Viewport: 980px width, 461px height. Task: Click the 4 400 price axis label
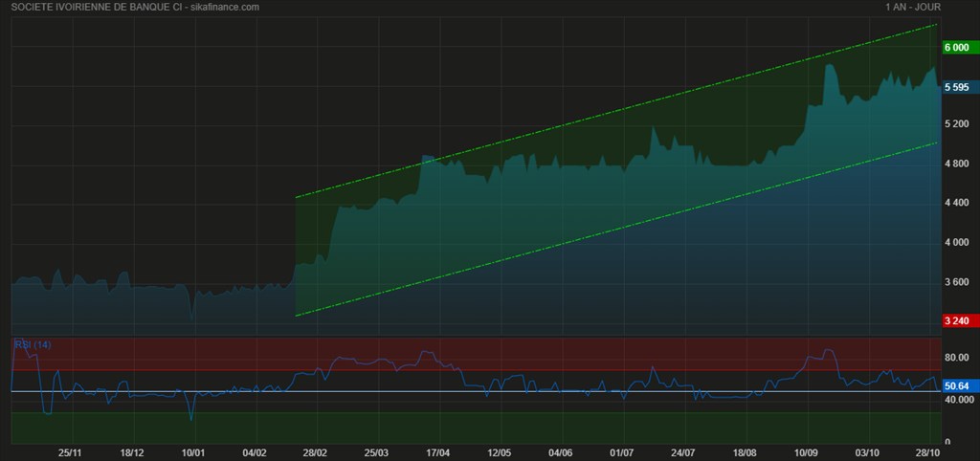pyautogui.click(x=957, y=203)
